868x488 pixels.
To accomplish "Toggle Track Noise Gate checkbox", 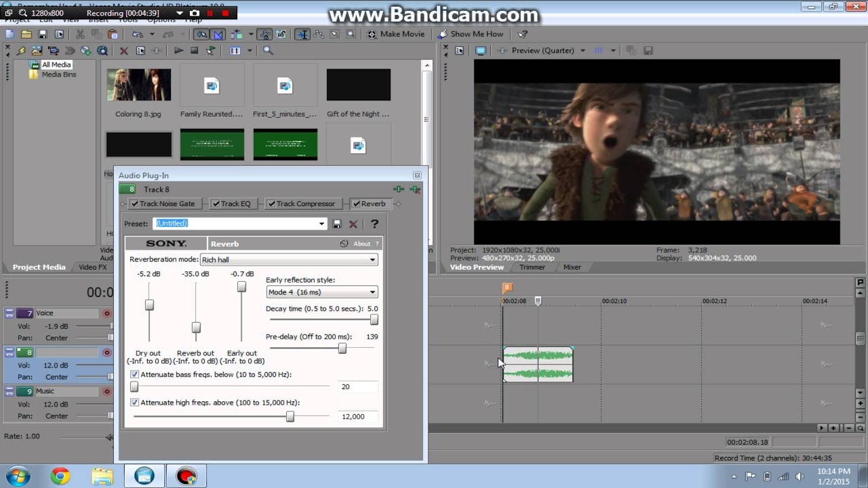I will [135, 203].
